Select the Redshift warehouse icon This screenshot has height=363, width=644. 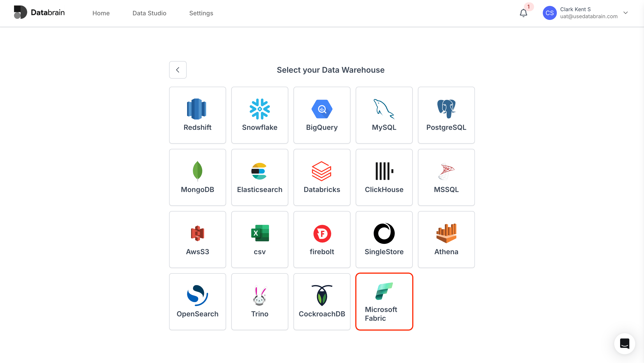tap(196, 109)
